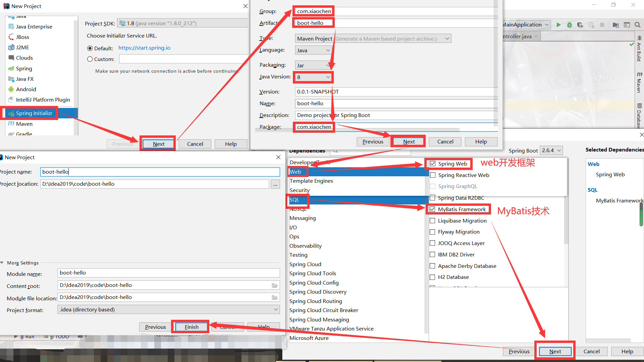The image size is (644, 362).
Task: Select the Custom Initializr URL radio button
Action: pyautogui.click(x=90, y=59)
